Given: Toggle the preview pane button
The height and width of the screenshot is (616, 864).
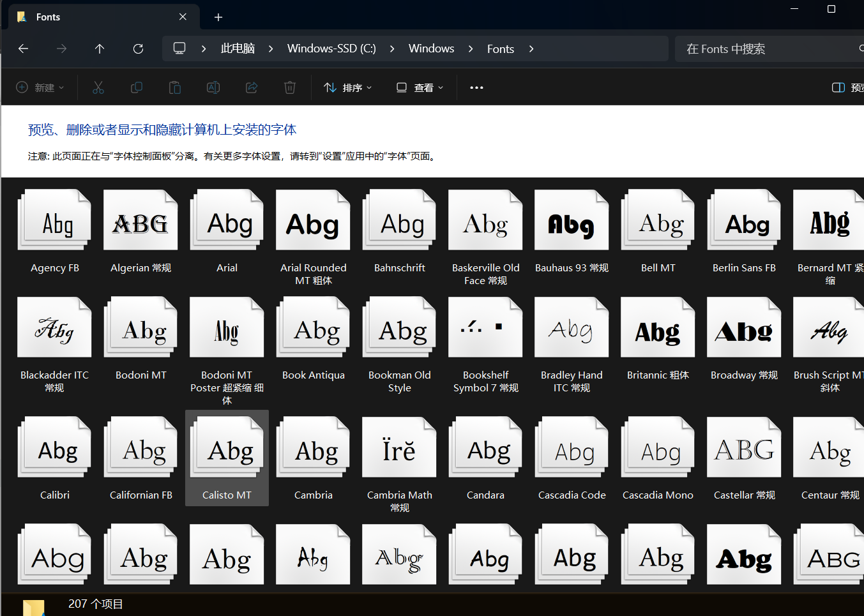Looking at the screenshot, I should 847,87.
